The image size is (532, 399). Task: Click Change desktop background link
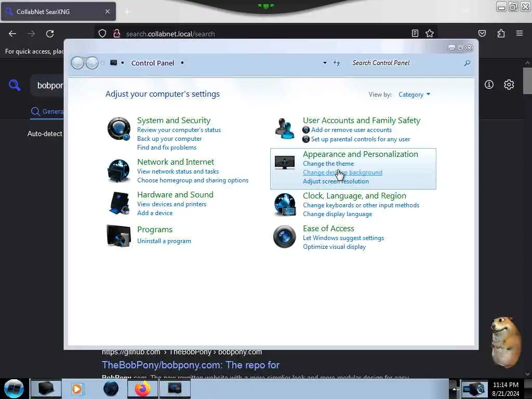(x=342, y=172)
